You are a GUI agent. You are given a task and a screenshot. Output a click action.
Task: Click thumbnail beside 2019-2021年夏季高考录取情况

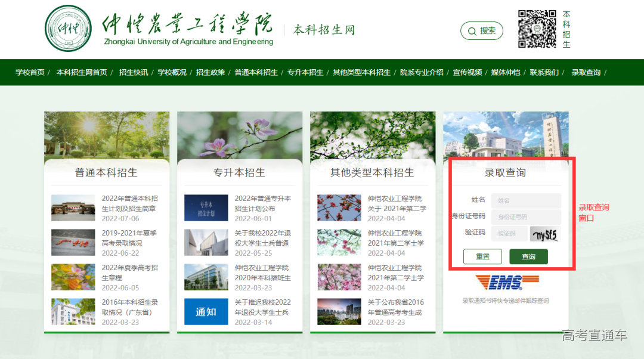[x=73, y=243]
